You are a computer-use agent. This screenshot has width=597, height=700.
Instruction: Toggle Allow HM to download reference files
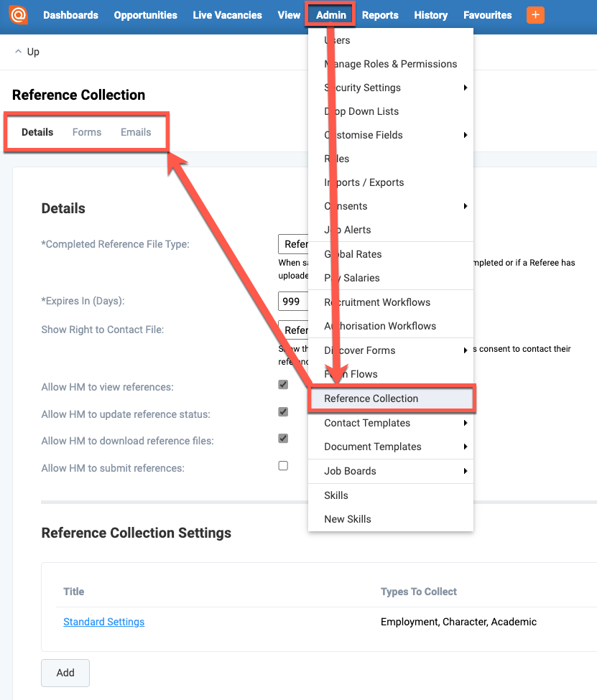point(283,439)
